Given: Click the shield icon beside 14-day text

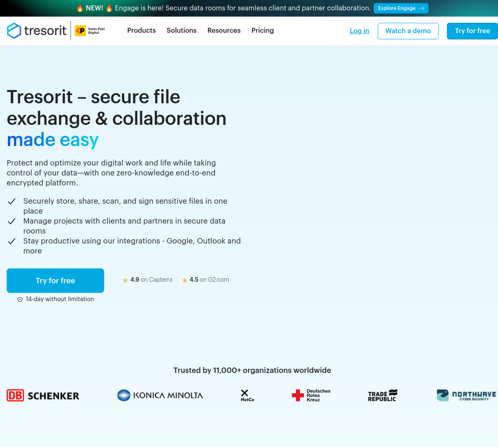Looking at the screenshot, I should pyautogui.click(x=20, y=299).
